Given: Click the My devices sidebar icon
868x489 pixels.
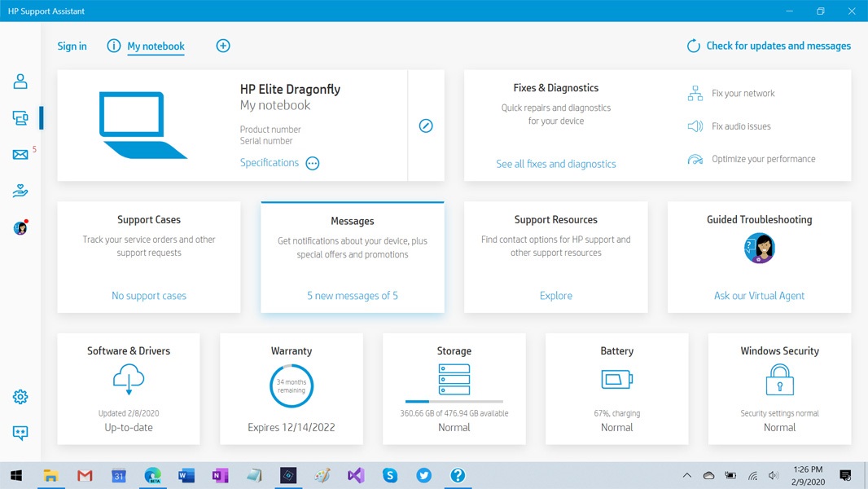Looking at the screenshot, I should coord(20,118).
